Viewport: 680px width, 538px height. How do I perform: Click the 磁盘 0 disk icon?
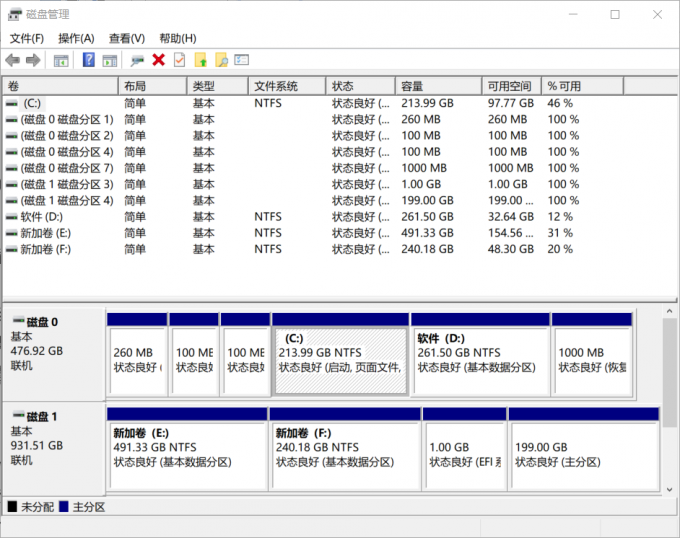point(19,321)
